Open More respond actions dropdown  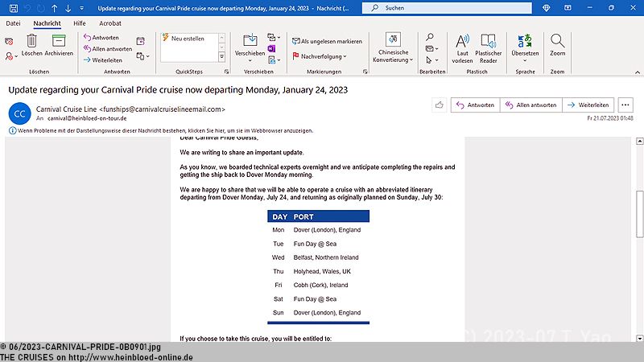(x=143, y=56)
